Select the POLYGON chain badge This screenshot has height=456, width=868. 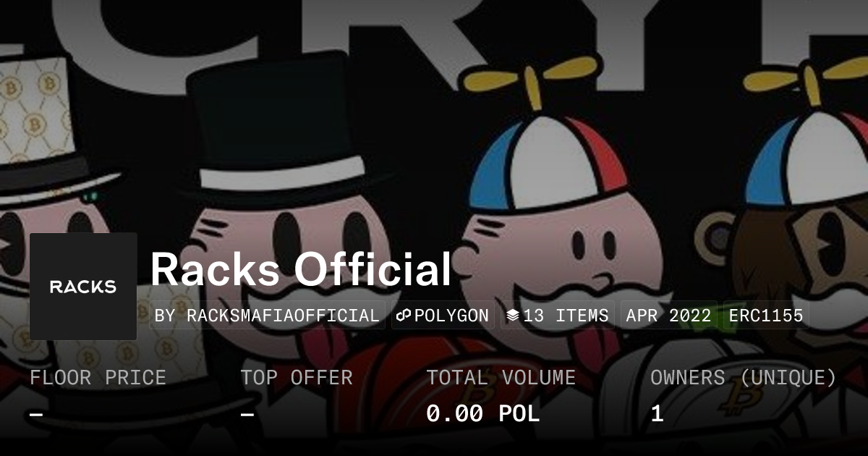point(443,316)
